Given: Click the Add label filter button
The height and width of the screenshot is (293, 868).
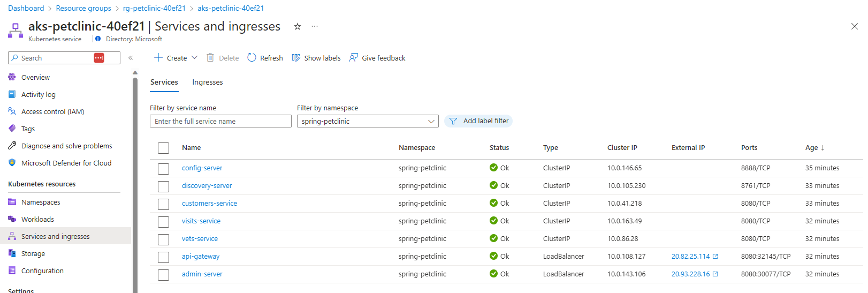Looking at the screenshot, I should 478,121.
